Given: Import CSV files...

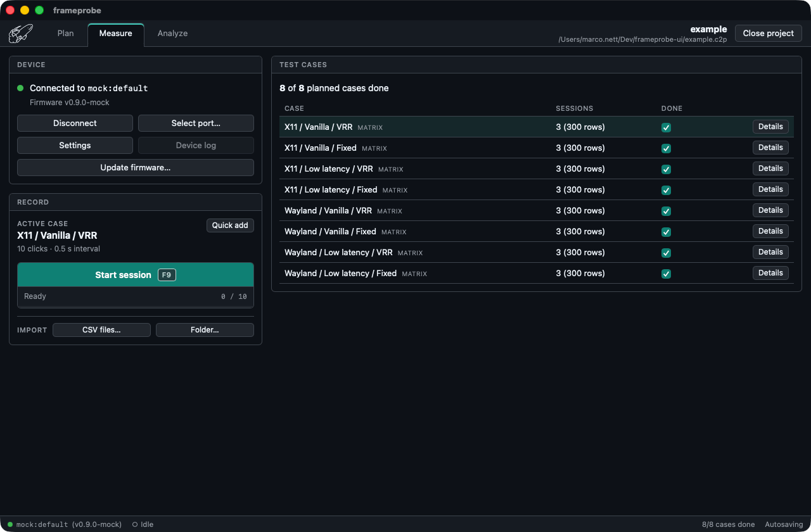Looking at the screenshot, I should click(x=101, y=330).
